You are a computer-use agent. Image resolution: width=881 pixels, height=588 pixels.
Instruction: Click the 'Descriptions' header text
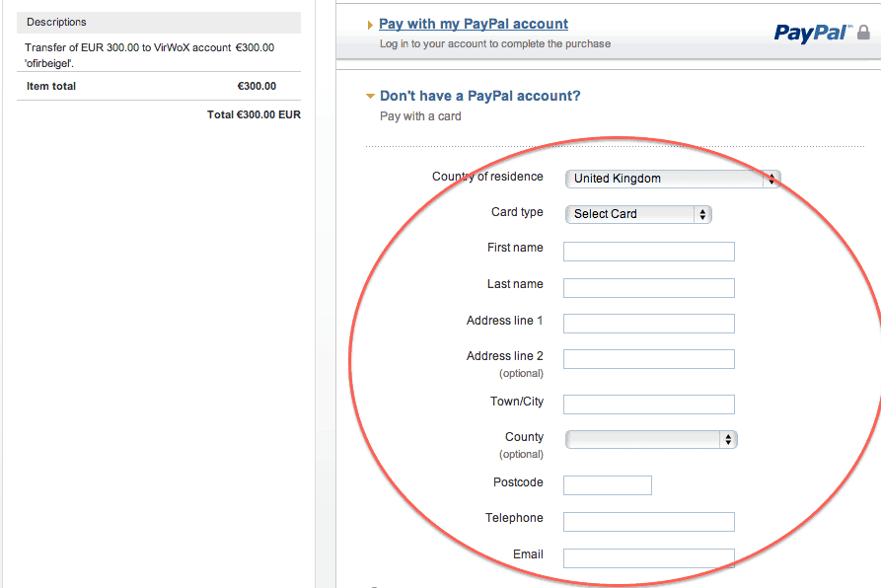(56, 22)
